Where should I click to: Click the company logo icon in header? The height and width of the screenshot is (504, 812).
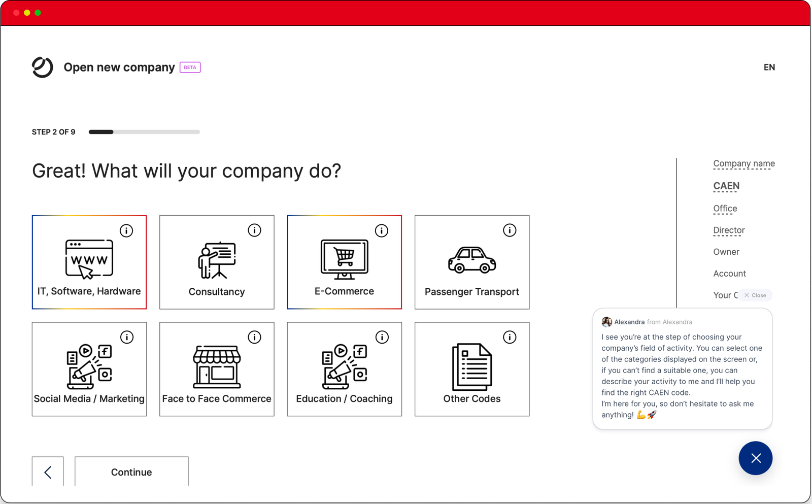(x=43, y=68)
